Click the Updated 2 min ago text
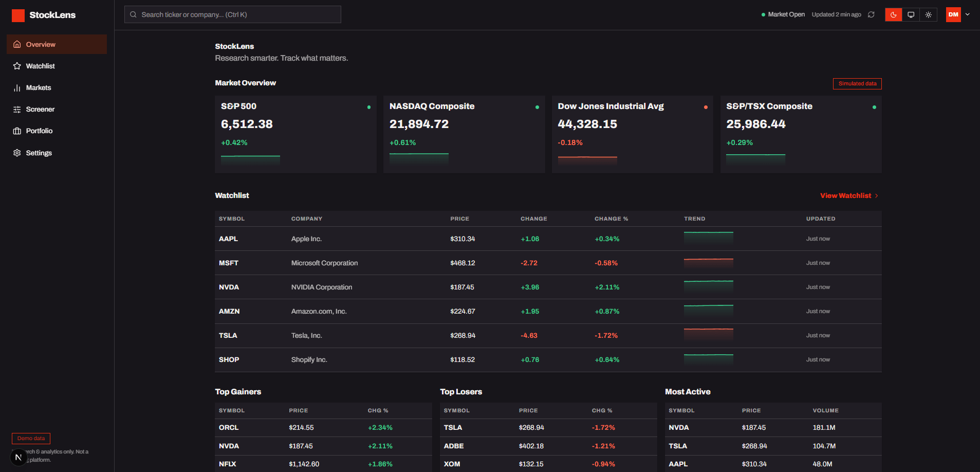980x472 pixels. (x=837, y=14)
